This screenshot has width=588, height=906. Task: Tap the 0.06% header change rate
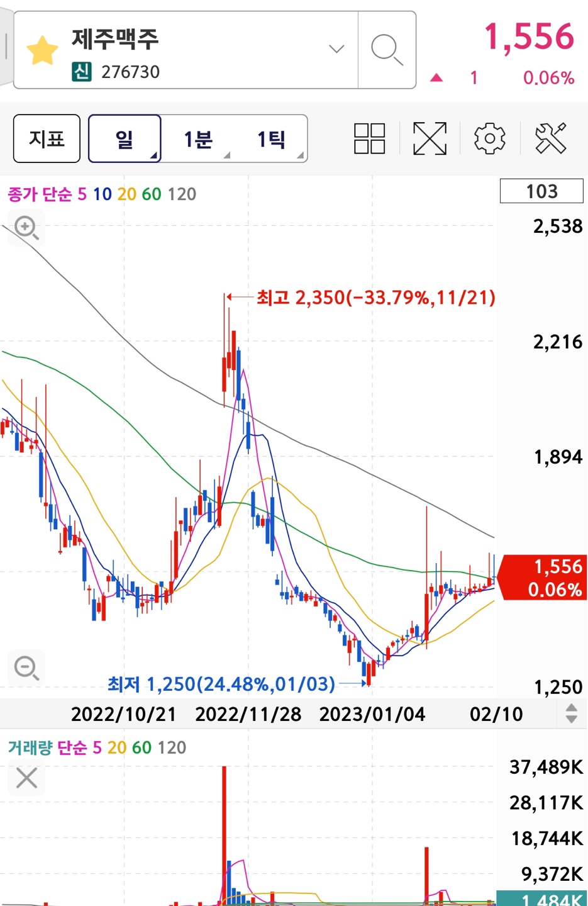click(x=549, y=78)
